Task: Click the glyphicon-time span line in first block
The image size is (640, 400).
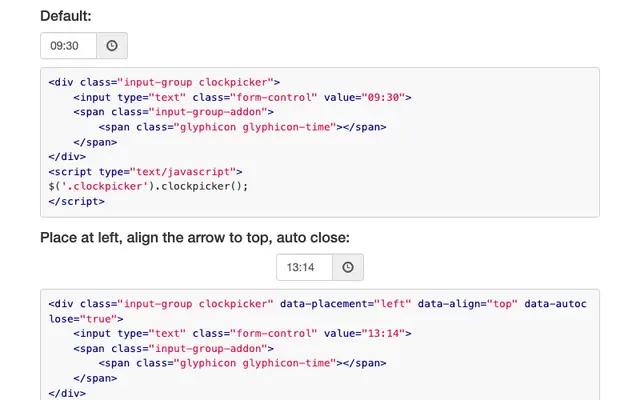Action: 242,127
